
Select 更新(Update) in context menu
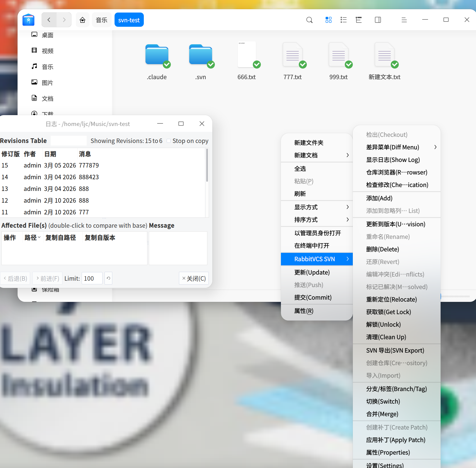tap(317, 272)
